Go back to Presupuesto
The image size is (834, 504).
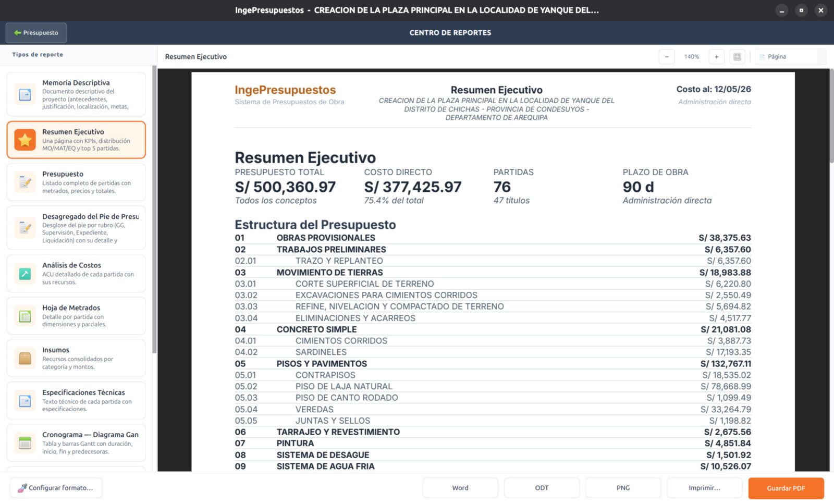coord(36,33)
